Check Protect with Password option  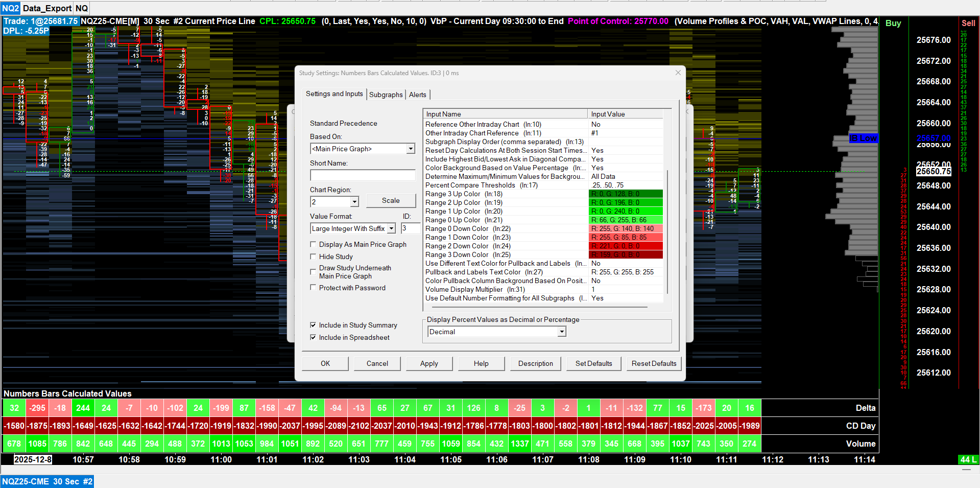click(313, 288)
